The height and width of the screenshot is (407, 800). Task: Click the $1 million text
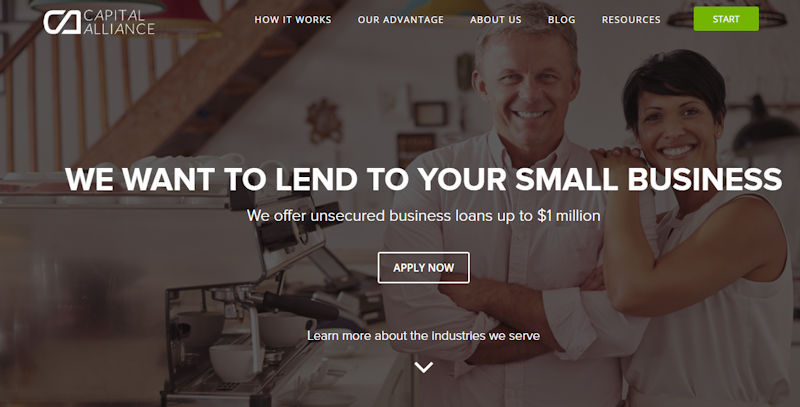coord(568,216)
